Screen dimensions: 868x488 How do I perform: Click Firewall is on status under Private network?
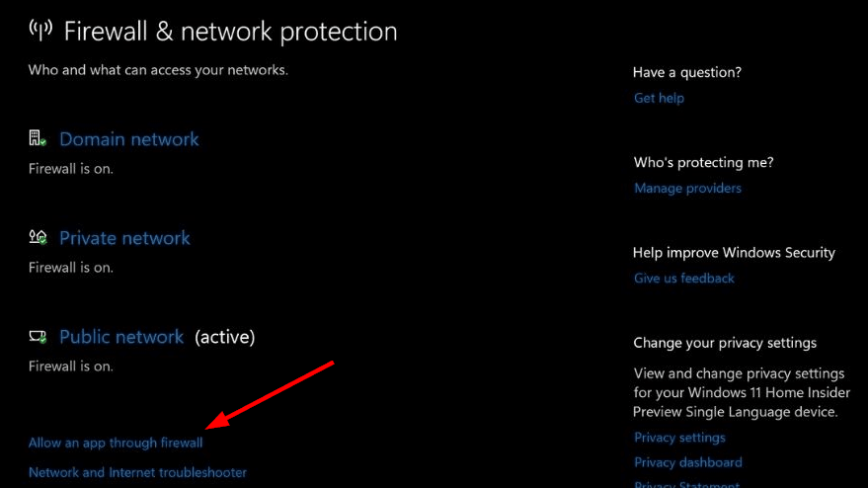(71, 268)
